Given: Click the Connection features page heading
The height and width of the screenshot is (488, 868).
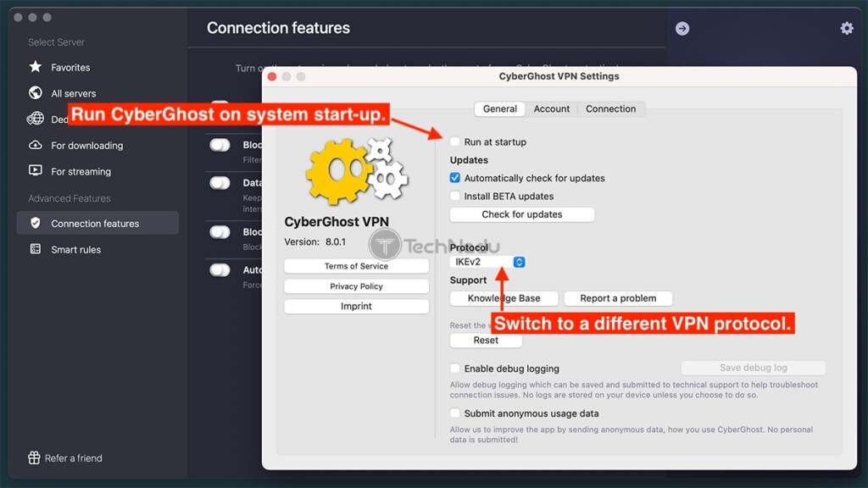Looking at the screenshot, I should pyautogui.click(x=278, y=28).
